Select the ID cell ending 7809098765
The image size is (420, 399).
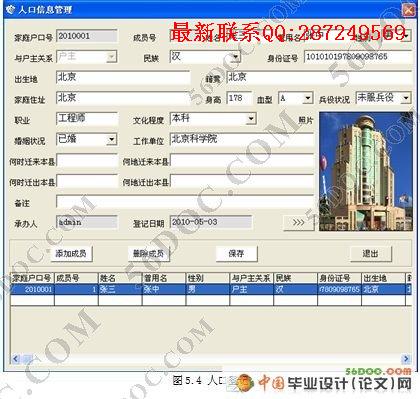tap(340, 289)
